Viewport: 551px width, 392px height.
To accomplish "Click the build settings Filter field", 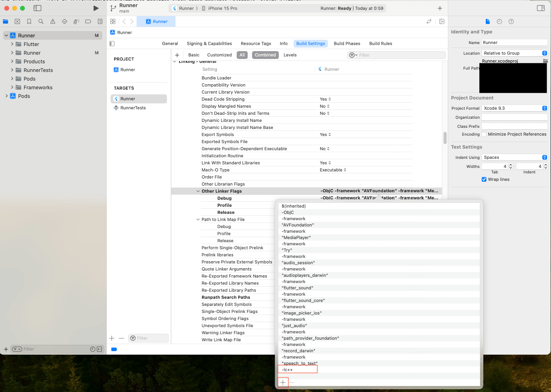I will [397, 55].
